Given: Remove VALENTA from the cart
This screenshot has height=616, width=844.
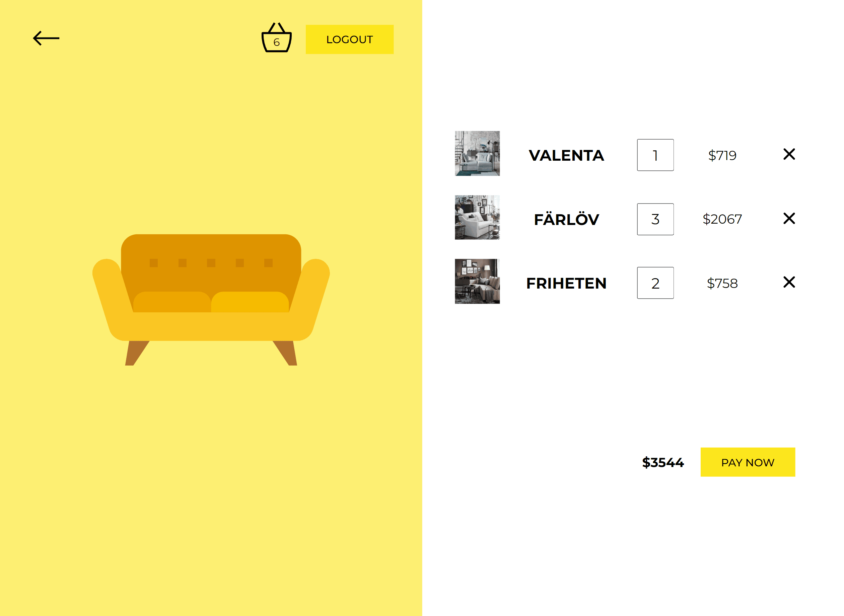Looking at the screenshot, I should (x=789, y=154).
